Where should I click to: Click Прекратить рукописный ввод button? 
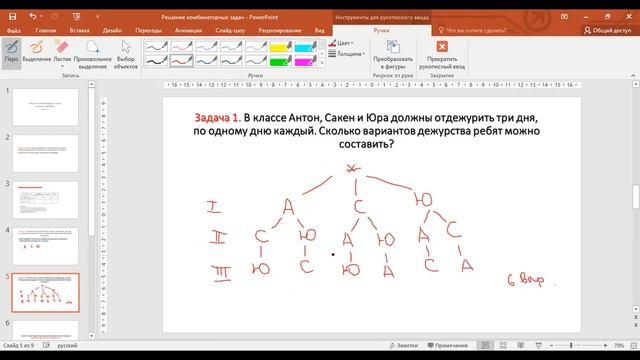(x=442, y=54)
